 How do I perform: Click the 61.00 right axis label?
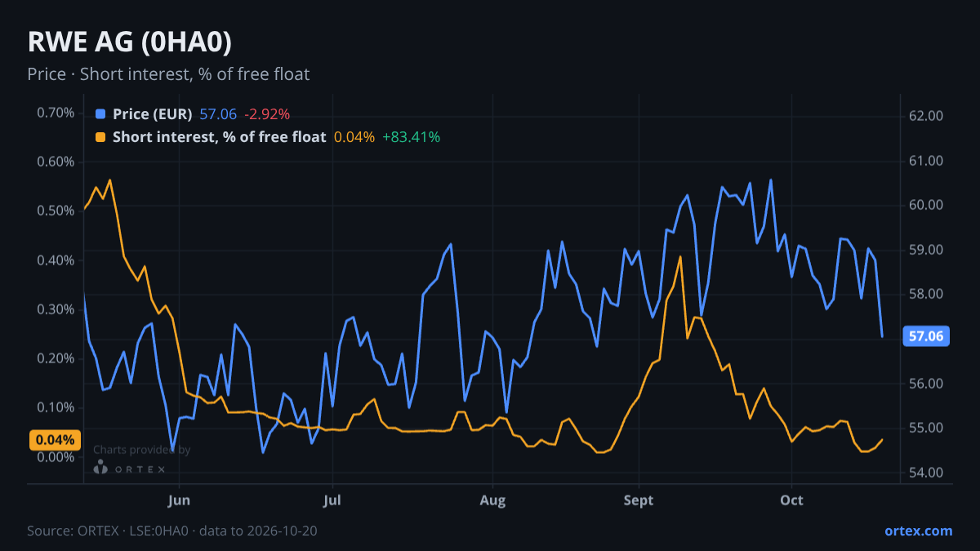click(x=925, y=161)
